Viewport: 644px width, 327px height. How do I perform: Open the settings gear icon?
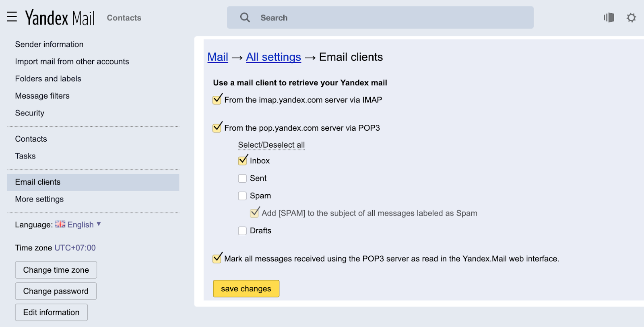631,18
